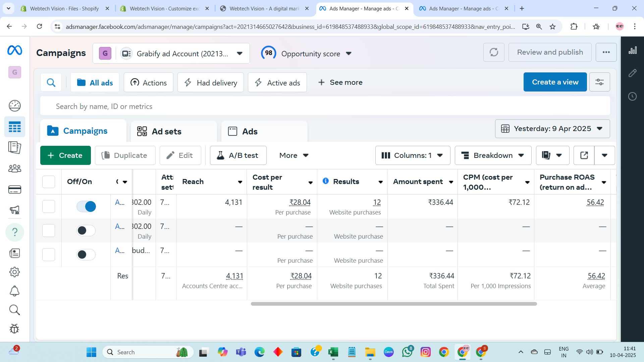Open Account overview gauge icon in sidebar
The image size is (644, 362).
14,106
